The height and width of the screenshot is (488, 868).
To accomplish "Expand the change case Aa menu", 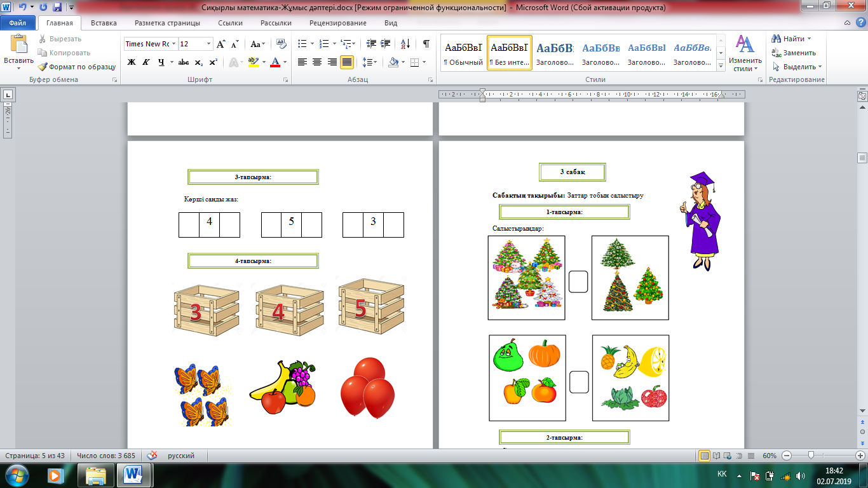I will coord(258,44).
